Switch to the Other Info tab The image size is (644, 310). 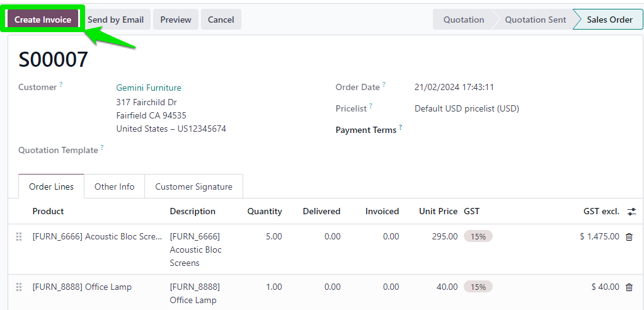tap(114, 187)
